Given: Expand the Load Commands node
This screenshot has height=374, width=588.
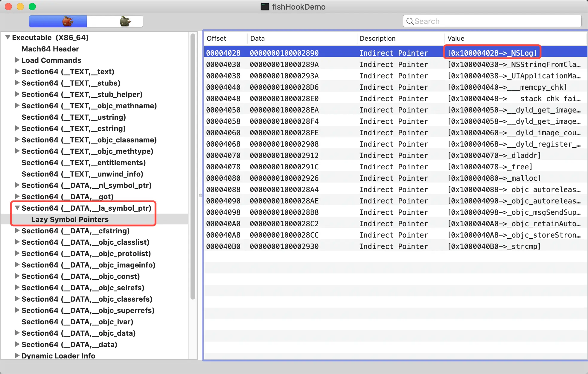Looking at the screenshot, I should (x=17, y=60).
